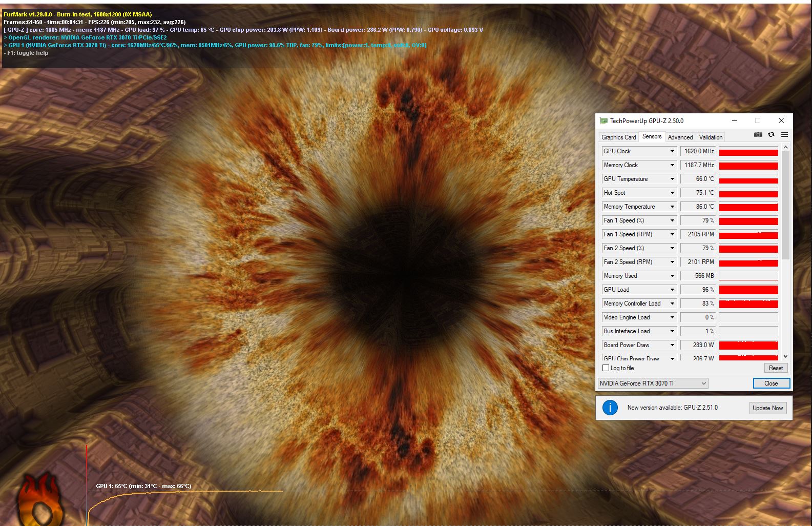This screenshot has height=526, width=812.
Task: Switch to the Advanced tab
Action: click(x=680, y=137)
